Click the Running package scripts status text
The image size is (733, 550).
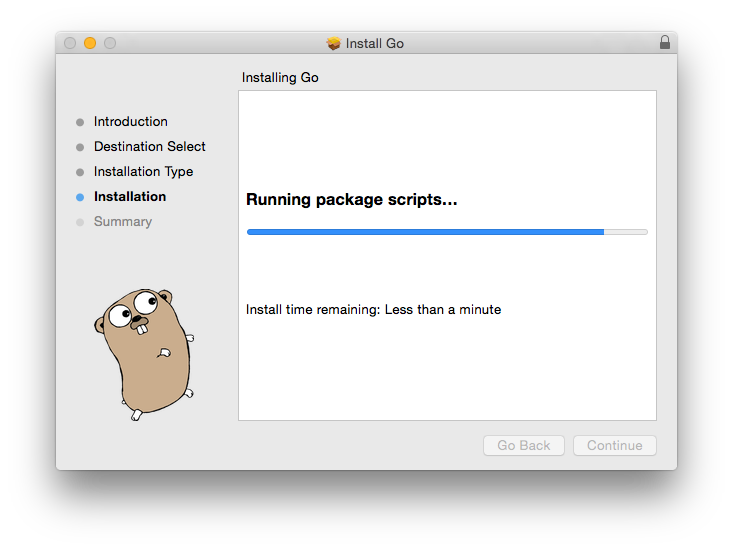coord(352,200)
